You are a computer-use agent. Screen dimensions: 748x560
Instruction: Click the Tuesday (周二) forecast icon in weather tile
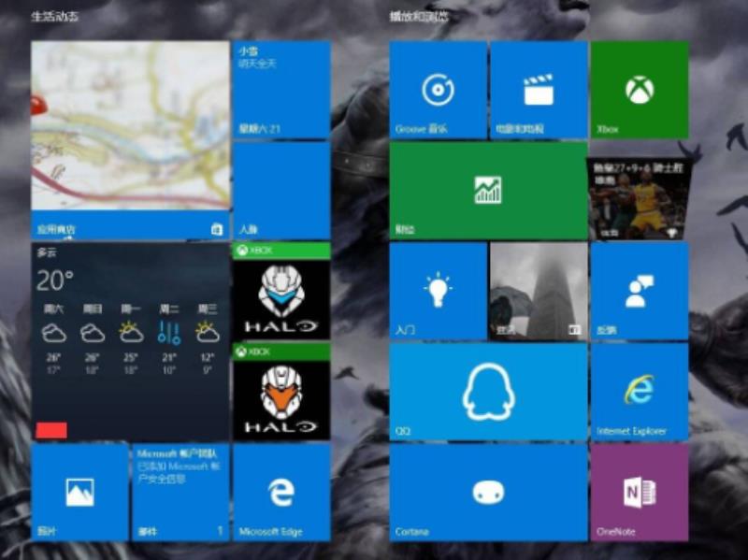[x=169, y=333]
